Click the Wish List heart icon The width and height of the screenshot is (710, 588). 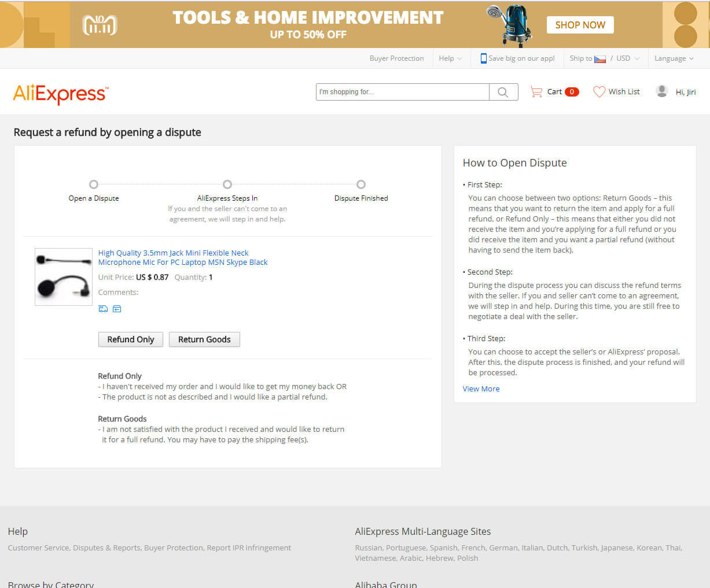click(x=599, y=92)
